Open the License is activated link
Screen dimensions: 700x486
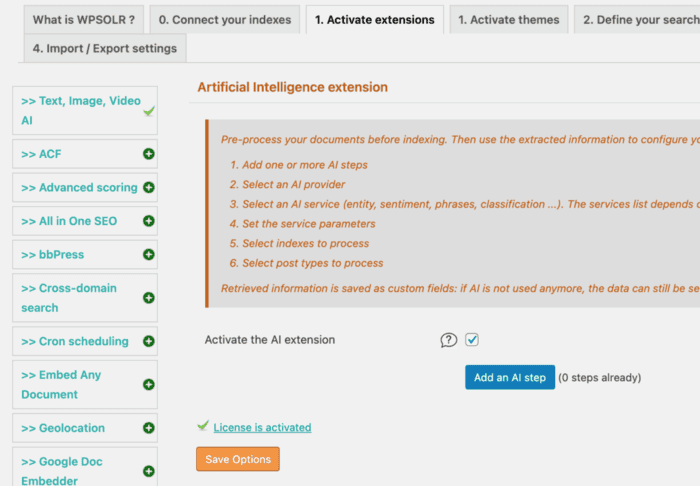[262, 428]
